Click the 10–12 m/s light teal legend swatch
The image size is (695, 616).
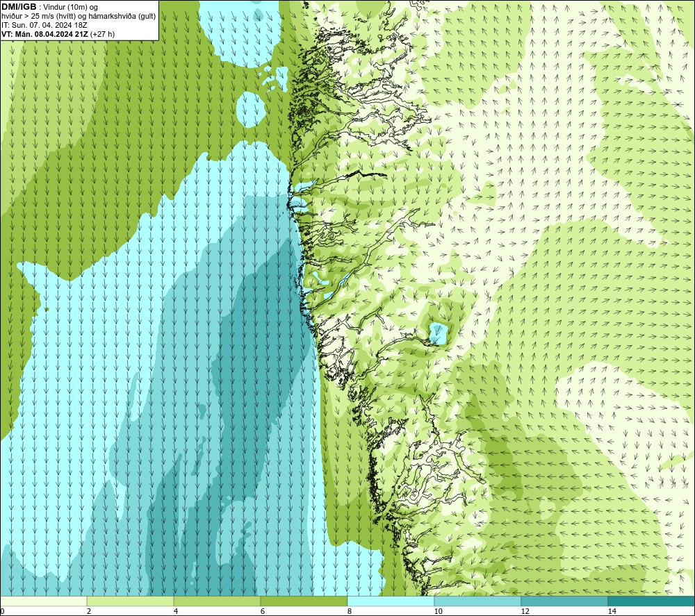(x=478, y=601)
